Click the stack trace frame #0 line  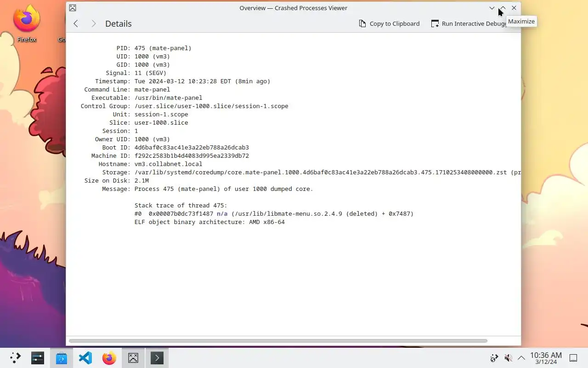pyautogui.click(x=274, y=213)
